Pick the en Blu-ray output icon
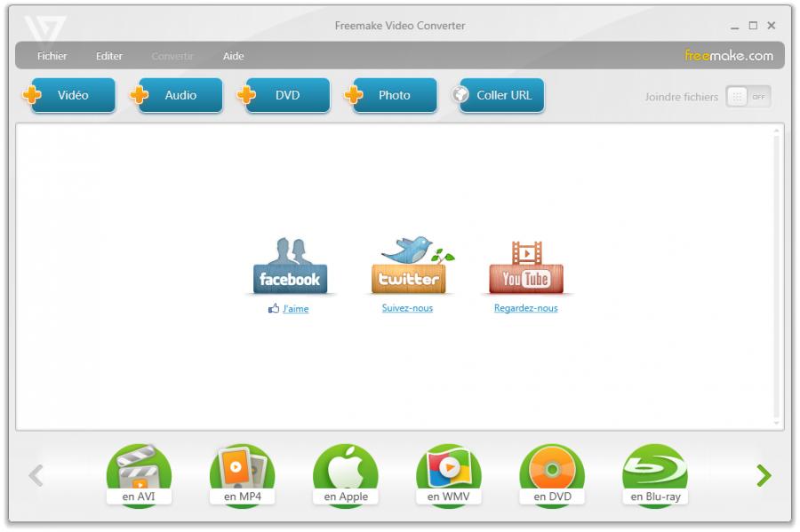This screenshot has width=800, height=532. point(655,476)
